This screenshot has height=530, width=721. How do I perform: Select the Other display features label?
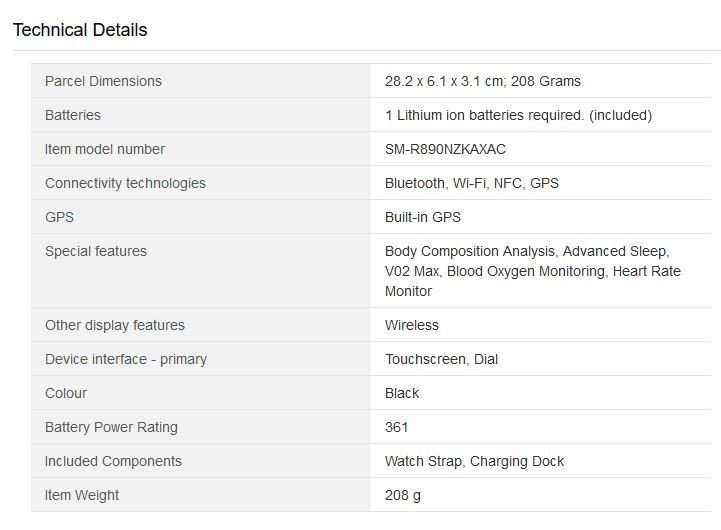click(x=115, y=325)
